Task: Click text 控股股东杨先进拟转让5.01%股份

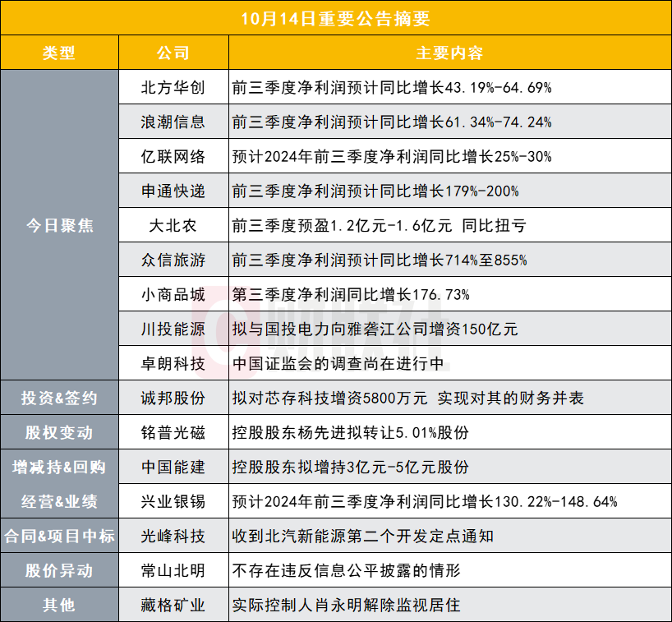Action: (x=351, y=432)
